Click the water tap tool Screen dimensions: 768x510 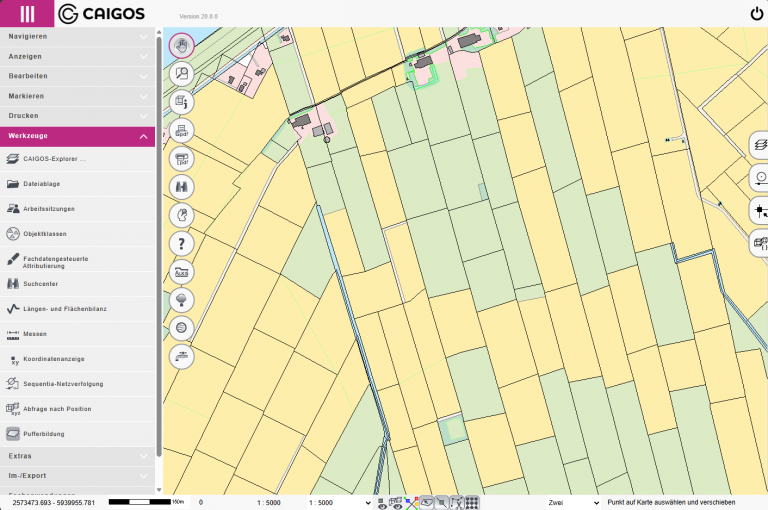pos(182,356)
